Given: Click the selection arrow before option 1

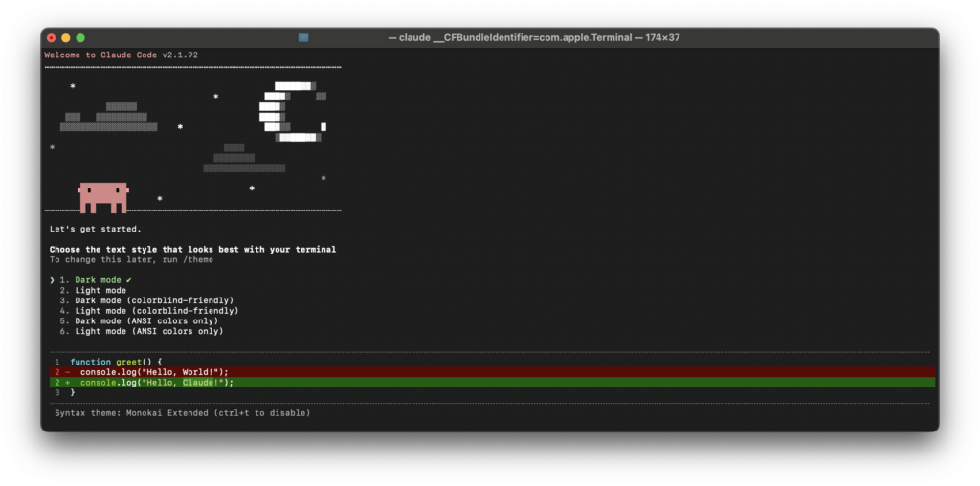Looking at the screenshot, I should coord(53,279).
